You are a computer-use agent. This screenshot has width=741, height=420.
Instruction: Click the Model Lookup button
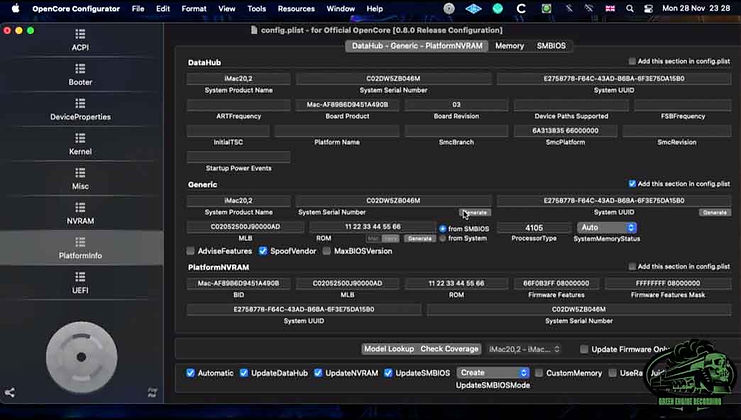pyautogui.click(x=389, y=349)
